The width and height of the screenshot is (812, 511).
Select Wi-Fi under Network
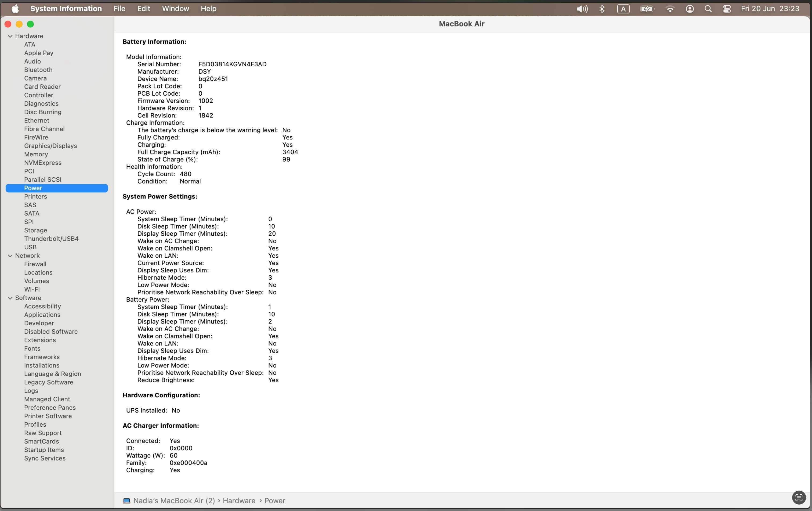tap(32, 289)
